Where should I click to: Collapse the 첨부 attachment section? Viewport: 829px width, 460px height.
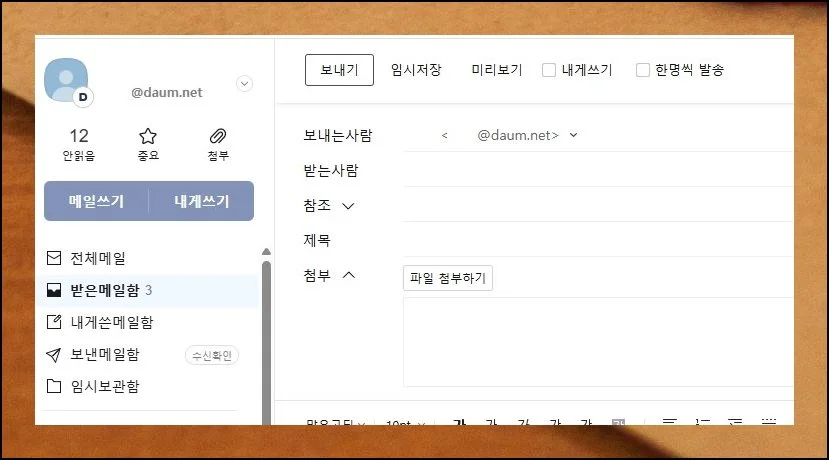[349, 276]
